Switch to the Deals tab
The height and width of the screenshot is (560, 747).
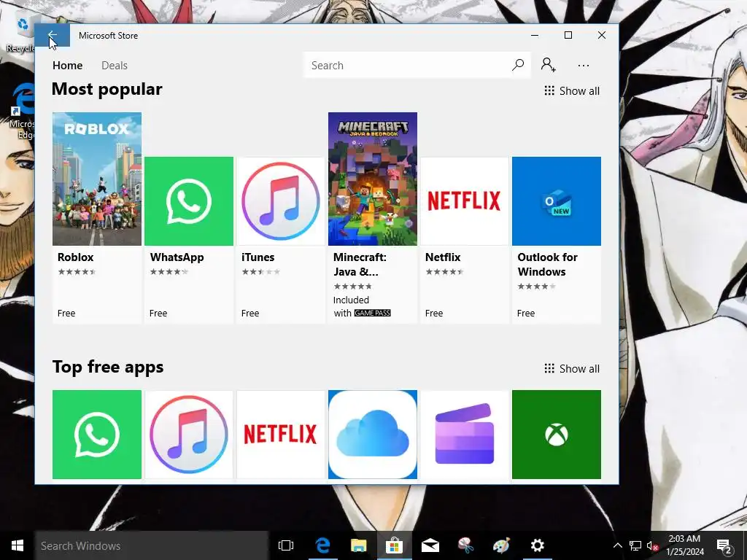tap(115, 65)
